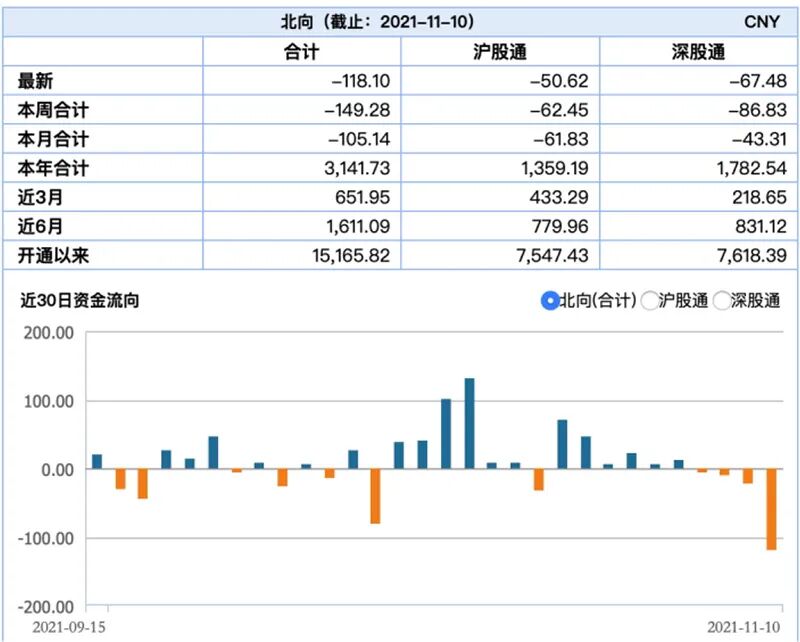Click the 最新 row label

pyautogui.click(x=35, y=81)
